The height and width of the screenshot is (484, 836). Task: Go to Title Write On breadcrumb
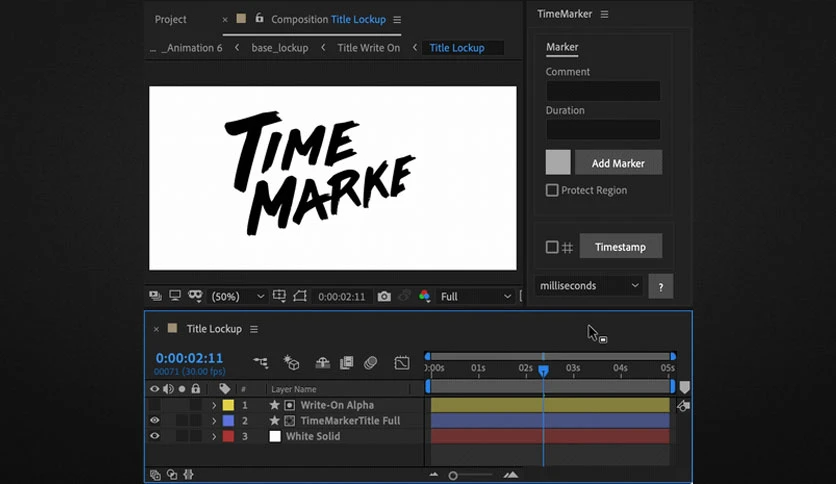(368, 47)
